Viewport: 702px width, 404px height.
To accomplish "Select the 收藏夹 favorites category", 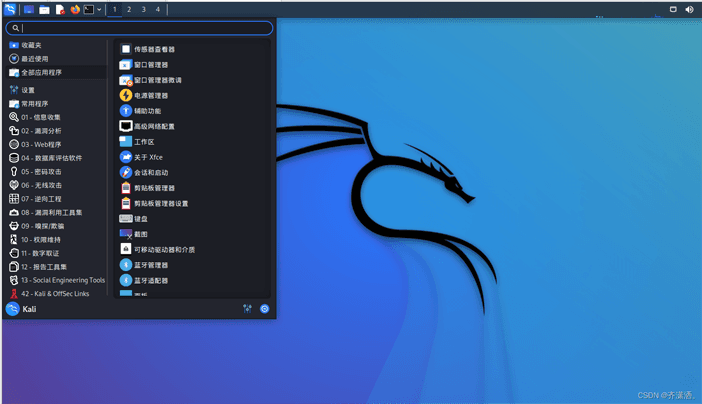I will pyautogui.click(x=57, y=45).
